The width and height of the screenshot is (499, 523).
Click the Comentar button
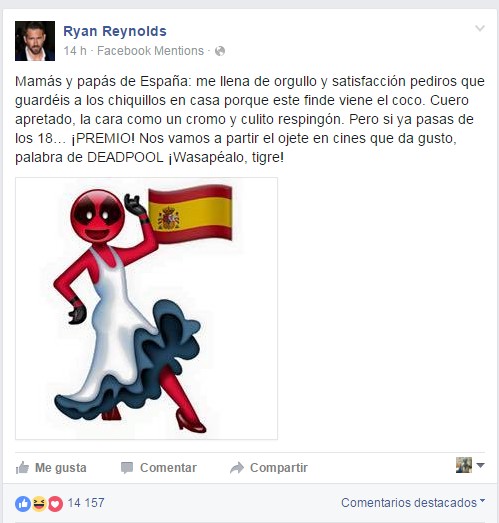tap(158, 468)
